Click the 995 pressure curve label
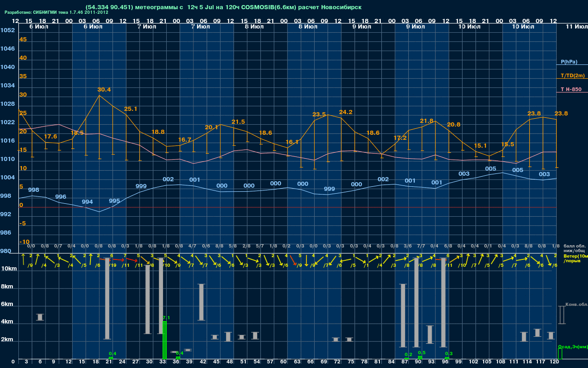The image size is (588, 368). coord(114,201)
